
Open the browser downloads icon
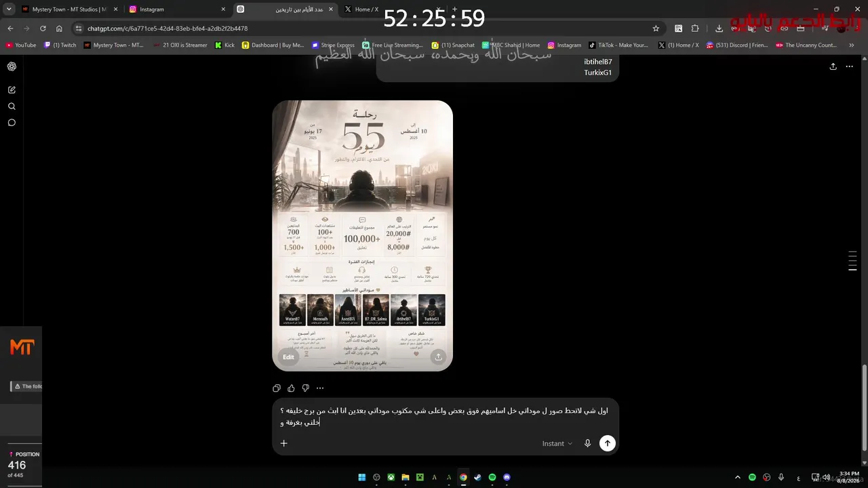coord(719,28)
